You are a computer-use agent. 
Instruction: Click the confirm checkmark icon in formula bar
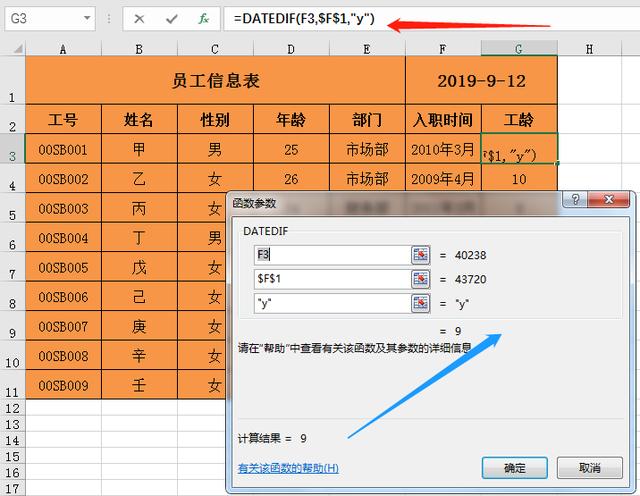[172, 19]
